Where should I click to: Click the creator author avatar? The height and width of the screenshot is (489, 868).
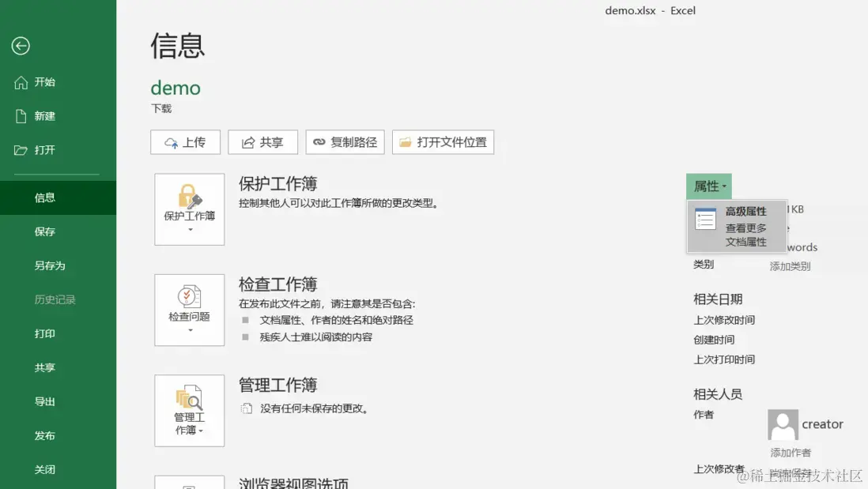pyautogui.click(x=783, y=425)
